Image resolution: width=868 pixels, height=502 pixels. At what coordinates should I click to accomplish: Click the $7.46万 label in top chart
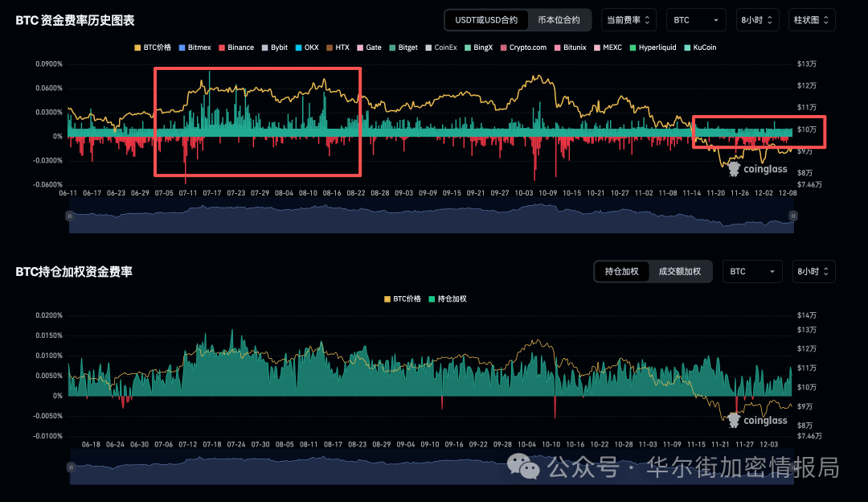[809, 185]
